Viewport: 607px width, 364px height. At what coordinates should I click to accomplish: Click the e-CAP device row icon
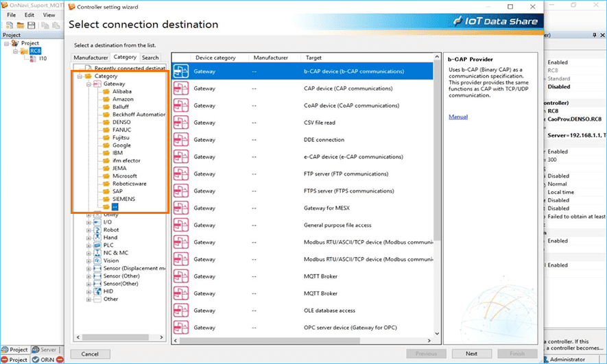point(181,157)
